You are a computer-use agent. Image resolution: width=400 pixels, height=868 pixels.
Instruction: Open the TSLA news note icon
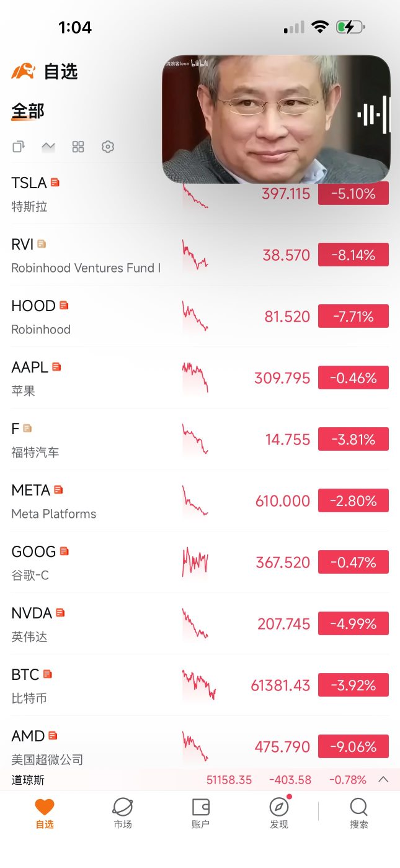pyautogui.click(x=55, y=183)
